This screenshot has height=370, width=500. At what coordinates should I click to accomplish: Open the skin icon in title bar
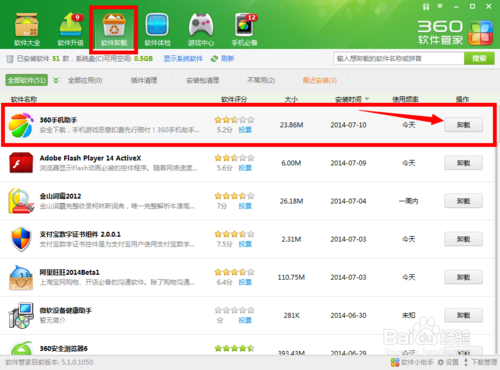pyautogui.click(x=426, y=6)
